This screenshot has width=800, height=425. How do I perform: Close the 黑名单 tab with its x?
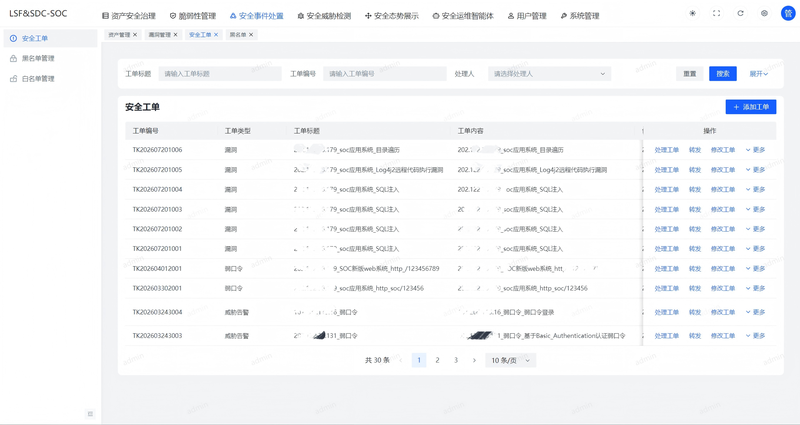251,35
